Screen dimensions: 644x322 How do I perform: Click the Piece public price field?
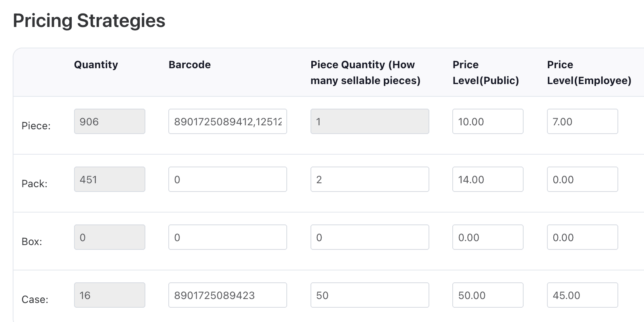[x=488, y=121]
